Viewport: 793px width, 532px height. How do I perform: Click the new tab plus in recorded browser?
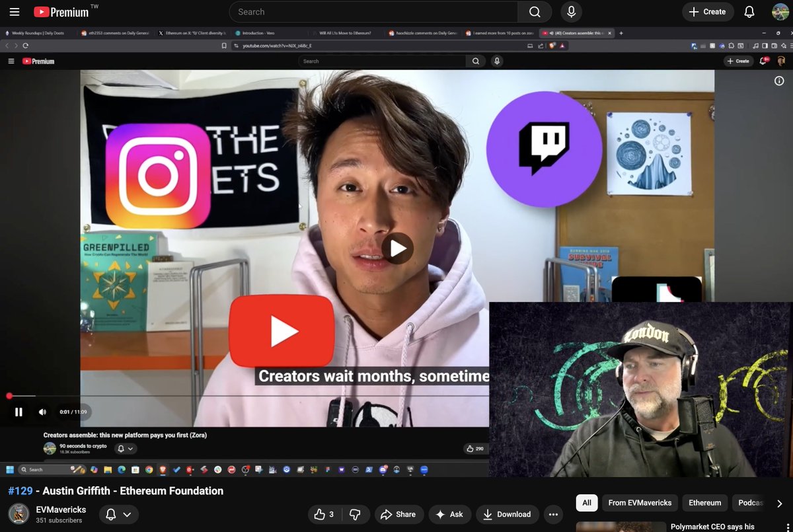pos(621,33)
